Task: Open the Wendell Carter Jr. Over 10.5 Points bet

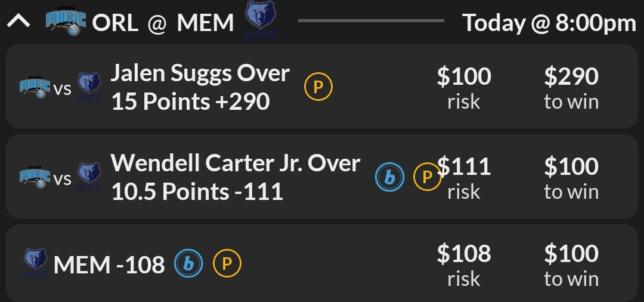Action: click(x=236, y=177)
